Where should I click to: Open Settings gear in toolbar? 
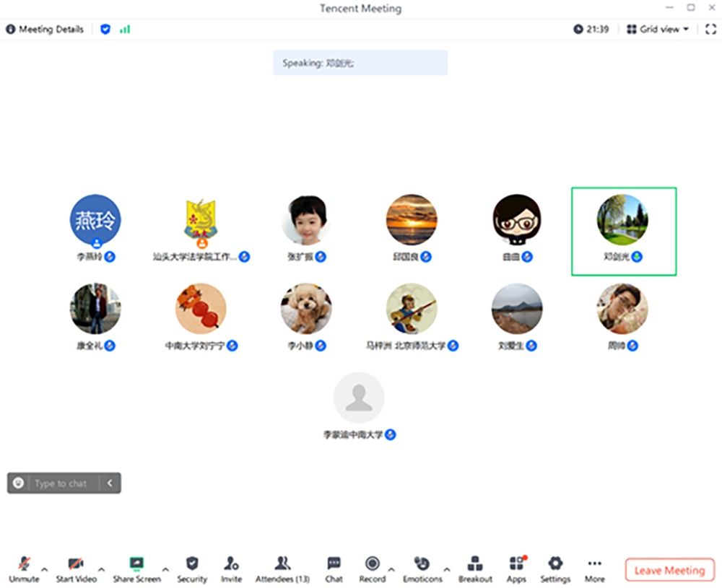click(x=555, y=569)
